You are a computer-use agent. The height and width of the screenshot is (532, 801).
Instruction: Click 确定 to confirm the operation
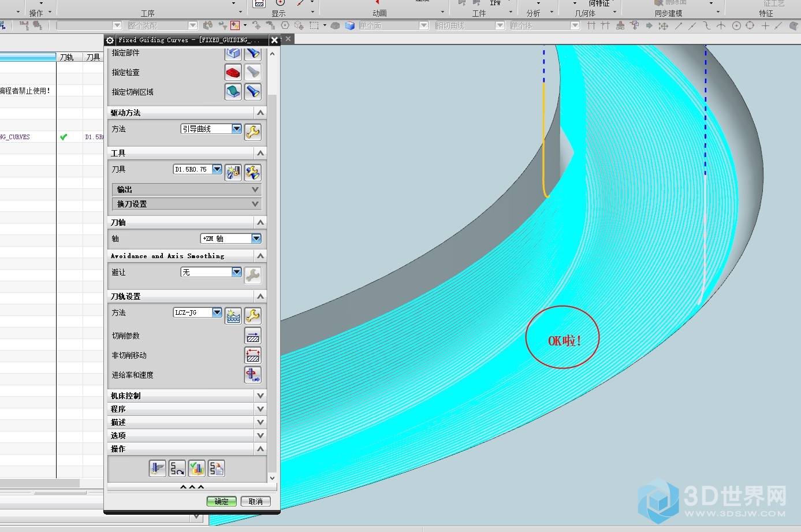pos(222,501)
